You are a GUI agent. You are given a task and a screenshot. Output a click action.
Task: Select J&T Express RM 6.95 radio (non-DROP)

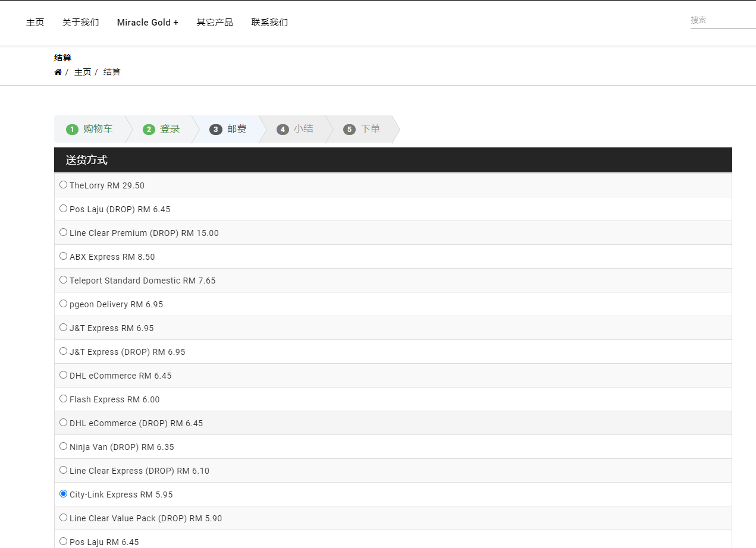coord(63,327)
